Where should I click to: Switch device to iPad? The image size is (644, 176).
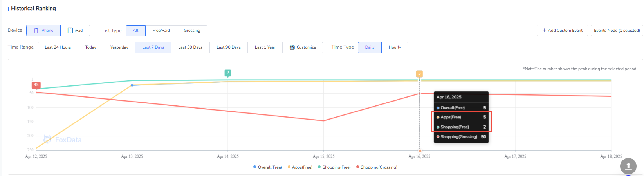[75, 31]
